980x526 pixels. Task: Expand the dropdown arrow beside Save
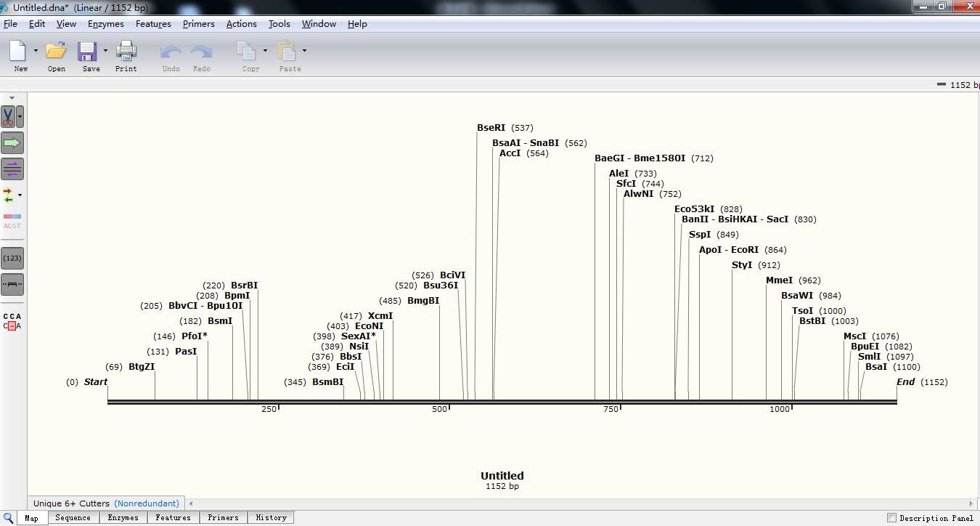point(105,51)
